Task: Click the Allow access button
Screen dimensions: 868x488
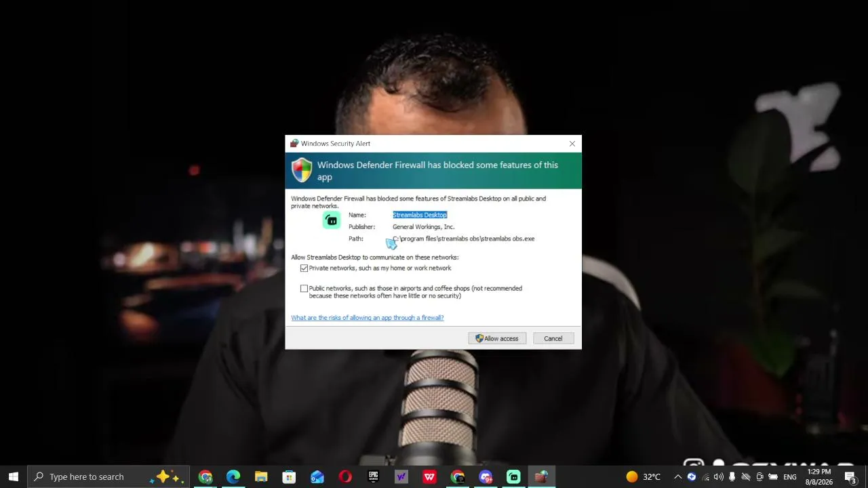Action: coord(497,338)
